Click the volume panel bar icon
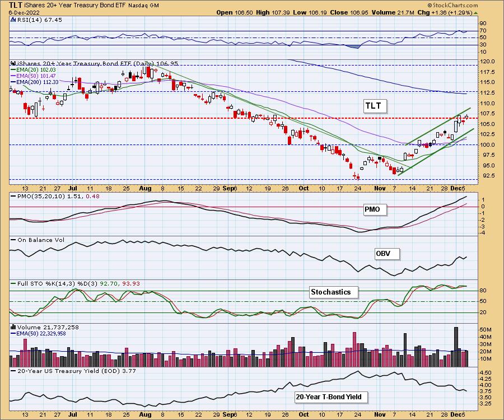The width and height of the screenshot is (504, 420). click(x=13, y=327)
